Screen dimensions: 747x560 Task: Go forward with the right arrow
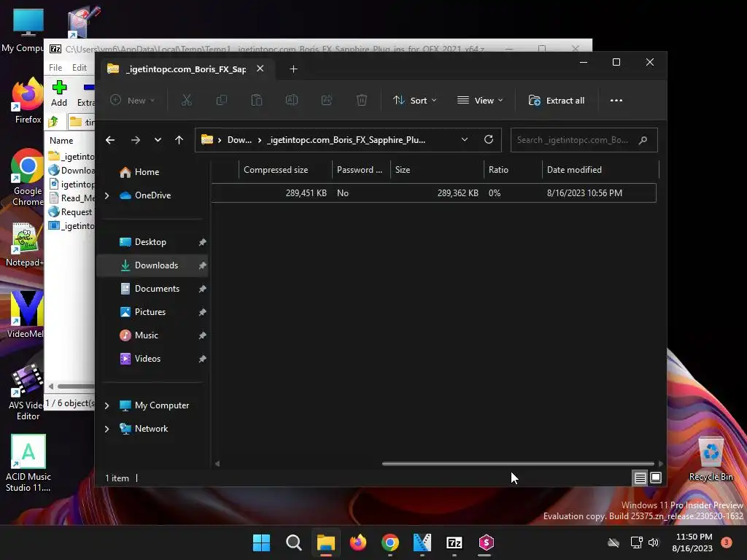[135, 140]
